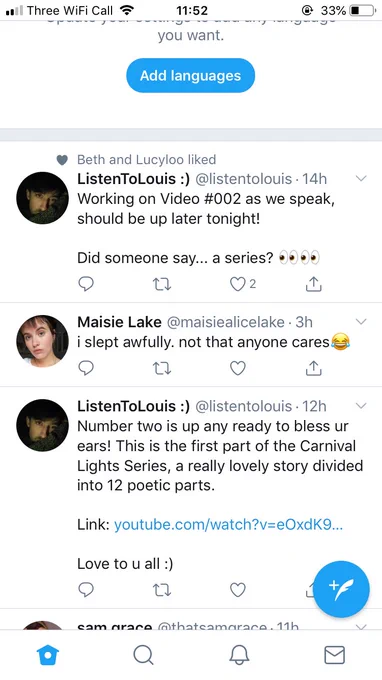Tap the Add languages button
Viewport: 382px width, 680px height.
(x=190, y=75)
